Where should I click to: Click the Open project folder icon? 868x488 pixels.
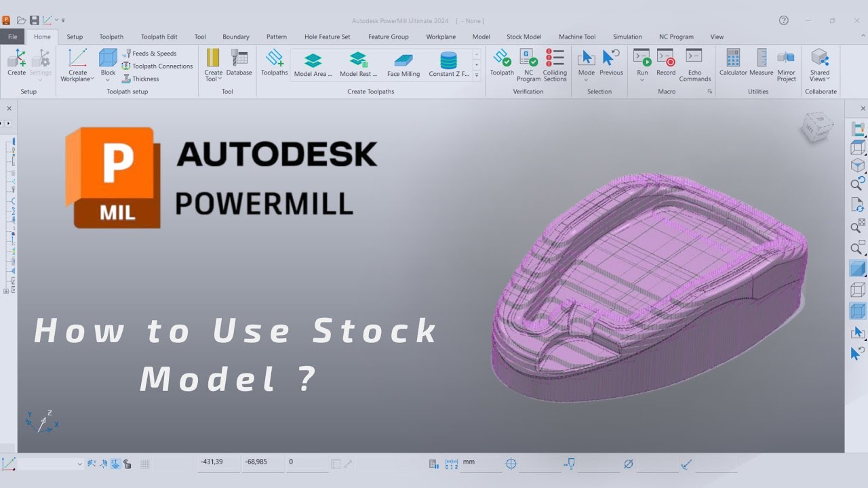pyautogui.click(x=21, y=20)
